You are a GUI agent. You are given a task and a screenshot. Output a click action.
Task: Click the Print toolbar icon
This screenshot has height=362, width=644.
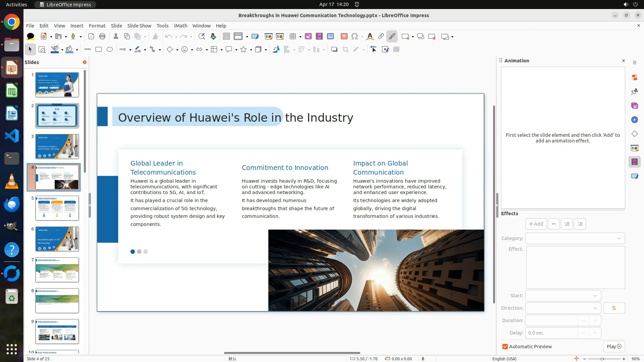click(102, 37)
